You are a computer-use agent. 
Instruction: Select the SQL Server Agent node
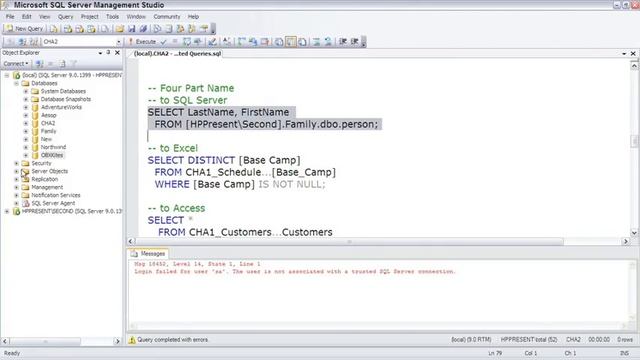(53, 203)
